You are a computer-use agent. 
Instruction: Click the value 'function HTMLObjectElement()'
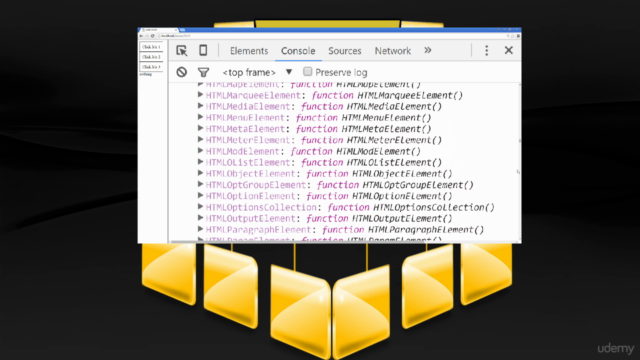click(x=379, y=174)
